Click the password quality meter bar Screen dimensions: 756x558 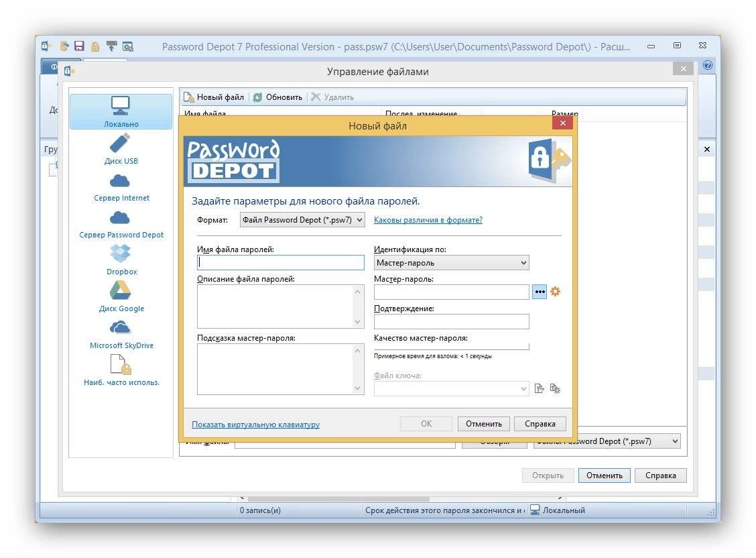click(x=451, y=347)
